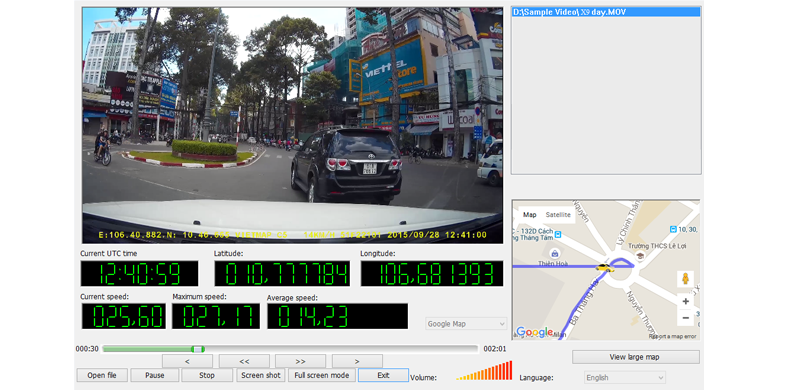Step forward with the > button
The height and width of the screenshot is (390, 786).
[357, 361]
